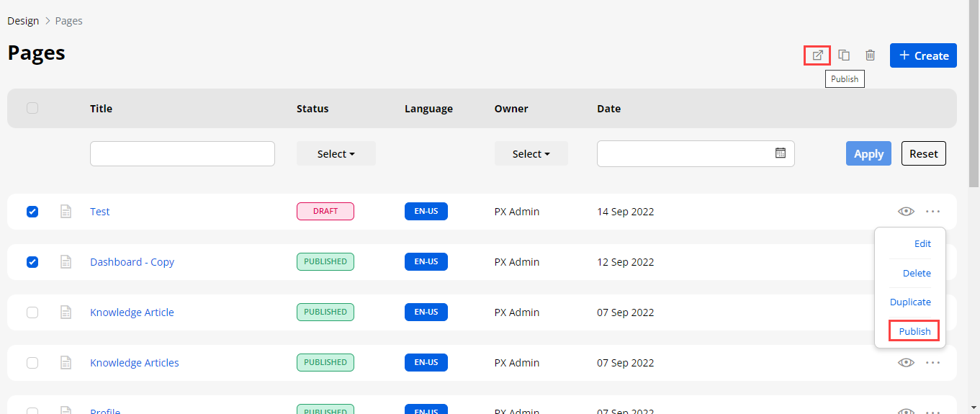Click the trash delete icon in the toolbar
Screen dimensions: 980x414
point(870,55)
